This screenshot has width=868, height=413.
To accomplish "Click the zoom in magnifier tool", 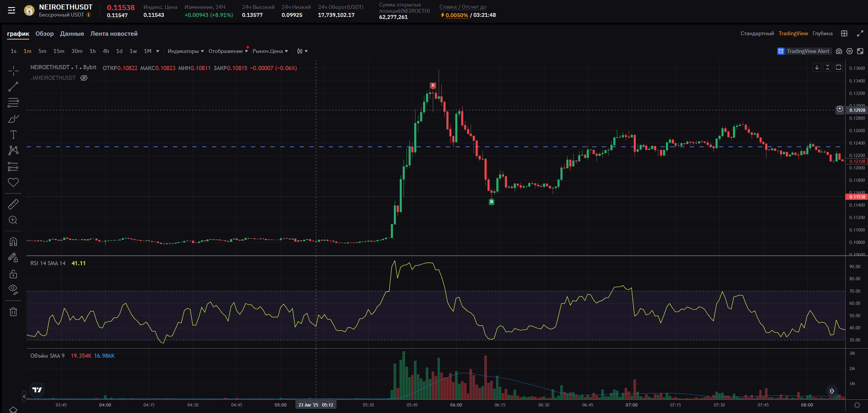I will (13, 220).
